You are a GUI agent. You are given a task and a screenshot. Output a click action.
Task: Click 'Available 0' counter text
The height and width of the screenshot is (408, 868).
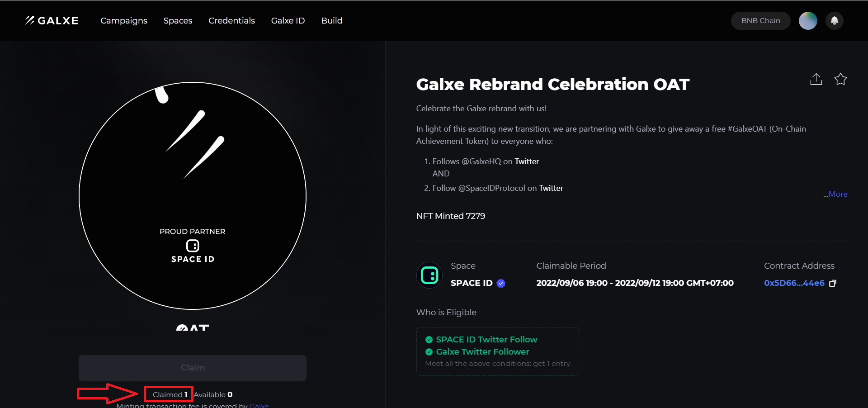pos(213,394)
